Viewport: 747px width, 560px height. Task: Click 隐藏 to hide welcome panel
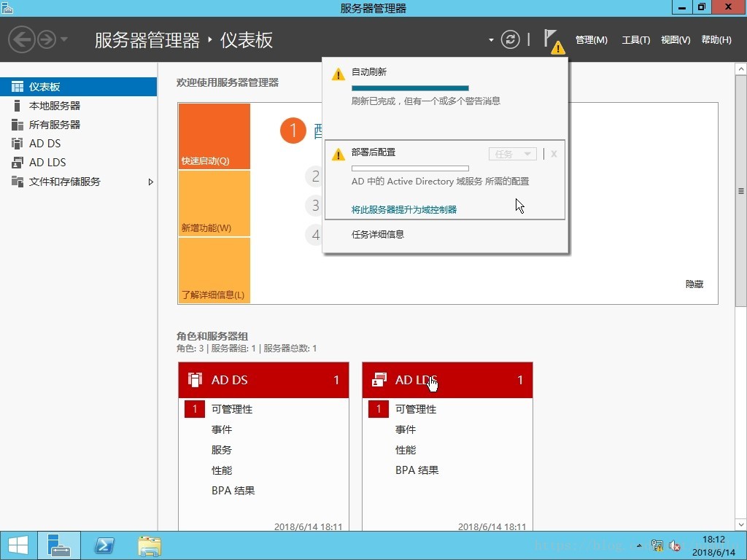[694, 284]
